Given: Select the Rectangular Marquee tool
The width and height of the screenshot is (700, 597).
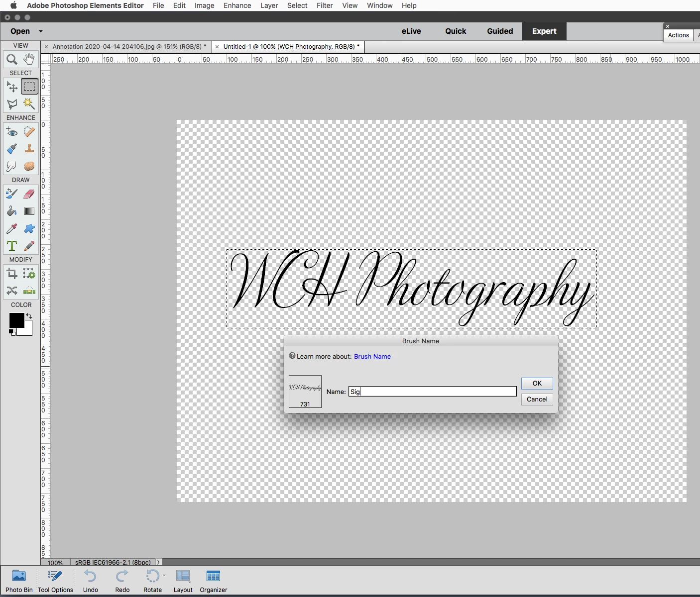Looking at the screenshot, I should click(x=29, y=87).
